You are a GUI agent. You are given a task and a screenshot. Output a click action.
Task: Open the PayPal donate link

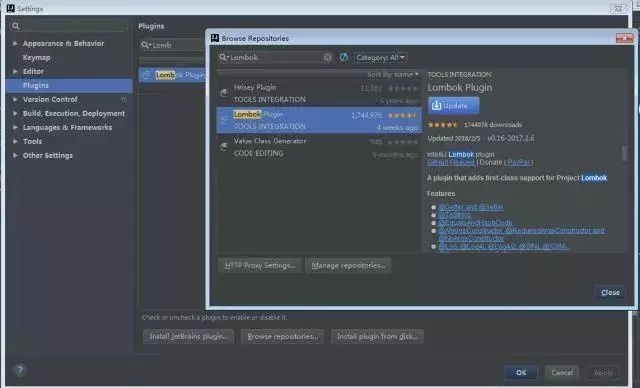[519, 162]
